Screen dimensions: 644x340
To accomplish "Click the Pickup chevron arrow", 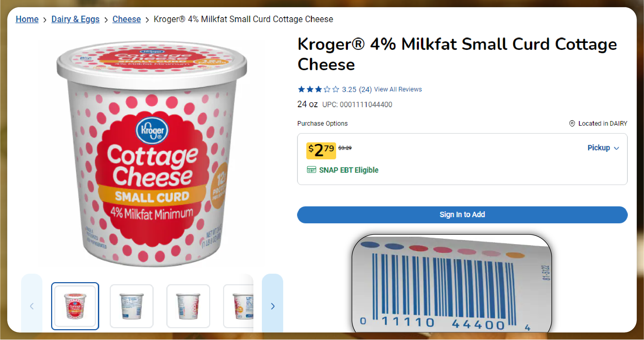I will tap(617, 148).
